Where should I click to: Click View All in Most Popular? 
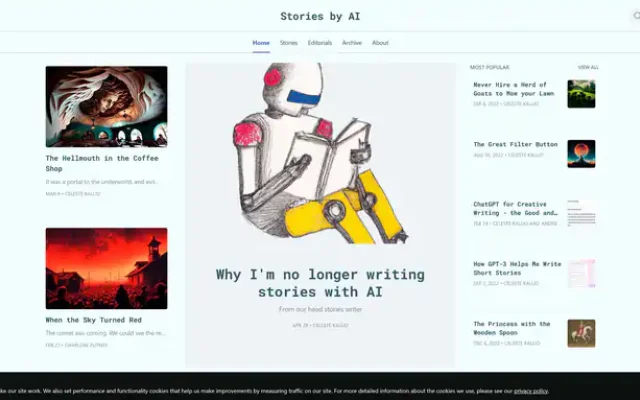pyautogui.click(x=588, y=67)
